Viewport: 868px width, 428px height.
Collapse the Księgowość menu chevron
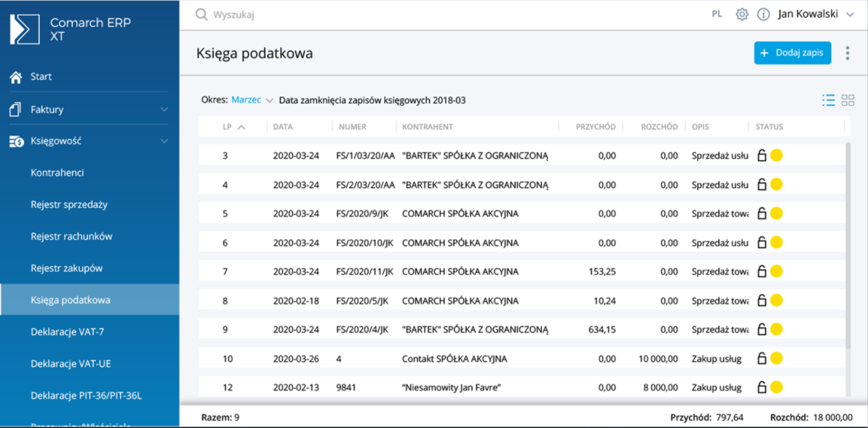(164, 142)
